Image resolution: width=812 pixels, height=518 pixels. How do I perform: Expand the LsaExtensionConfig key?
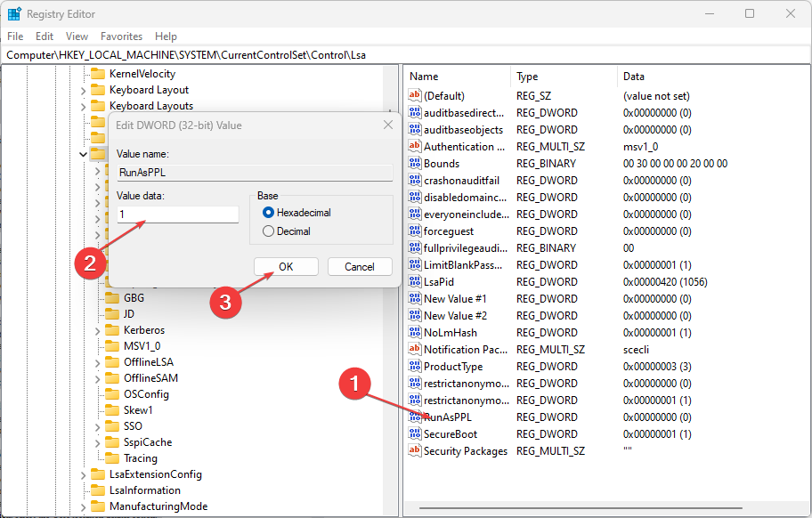click(x=83, y=474)
